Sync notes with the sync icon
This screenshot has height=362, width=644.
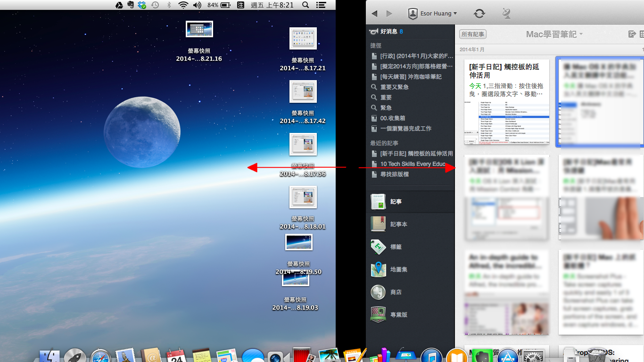479,13
